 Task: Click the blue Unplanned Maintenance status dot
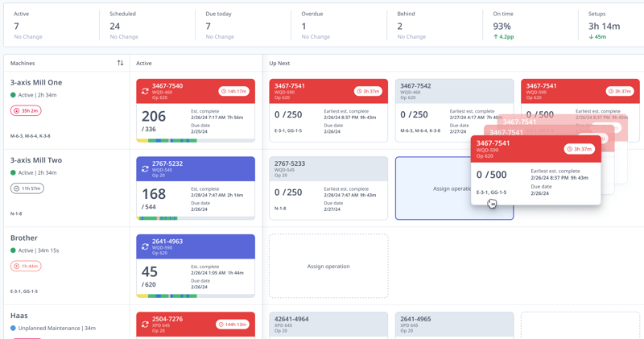(x=13, y=328)
